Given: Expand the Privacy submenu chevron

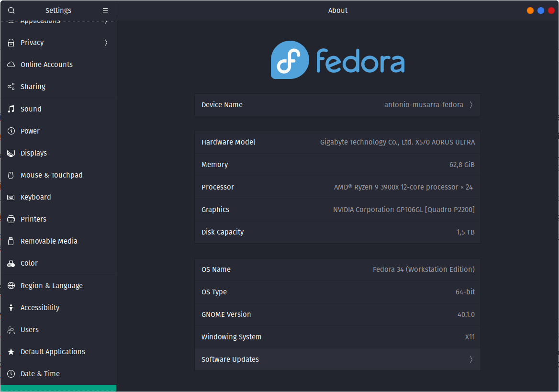Looking at the screenshot, I should (106, 43).
